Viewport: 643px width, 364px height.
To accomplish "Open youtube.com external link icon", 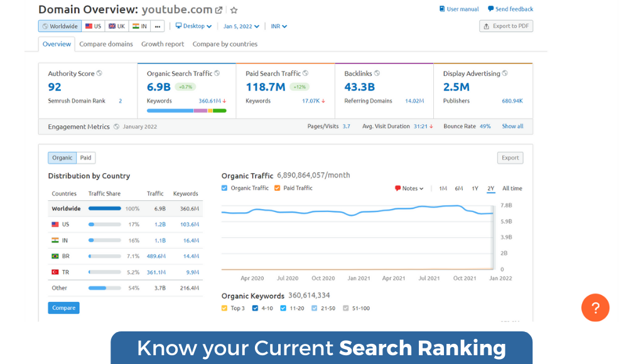I will [x=219, y=10].
